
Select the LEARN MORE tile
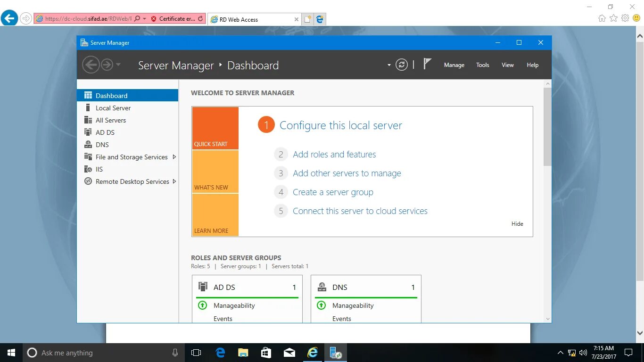click(x=215, y=215)
